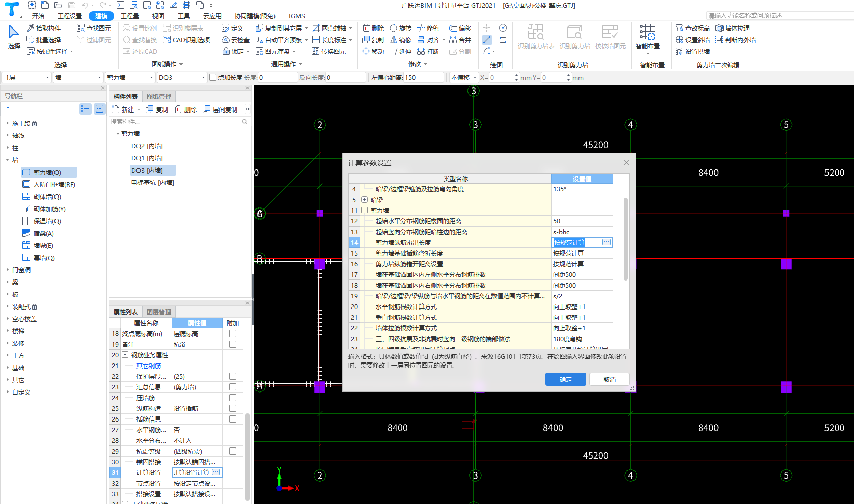Open the 工具 ribbon tab
The image size is (854, 504).
[x=184, y=16]
